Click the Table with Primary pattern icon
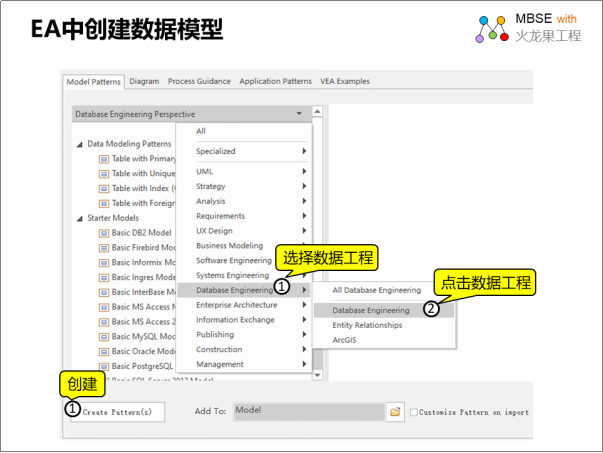This screenshot has width=603, height=453. click(103, 159)
